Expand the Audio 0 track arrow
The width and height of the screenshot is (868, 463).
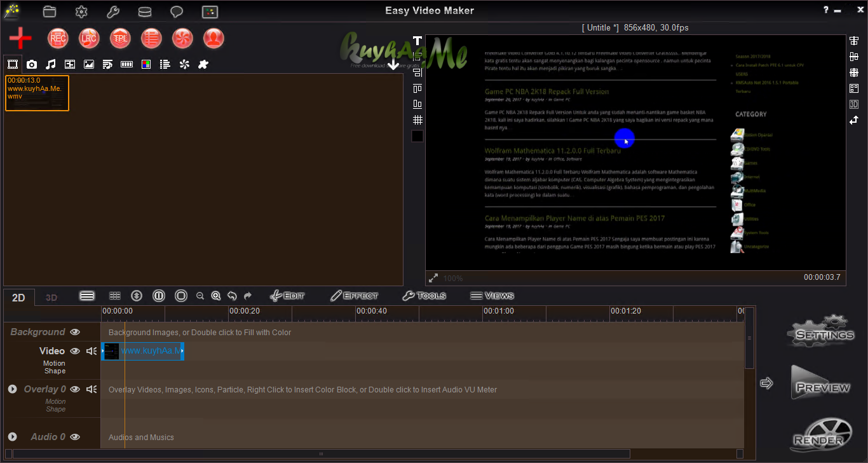12,436
